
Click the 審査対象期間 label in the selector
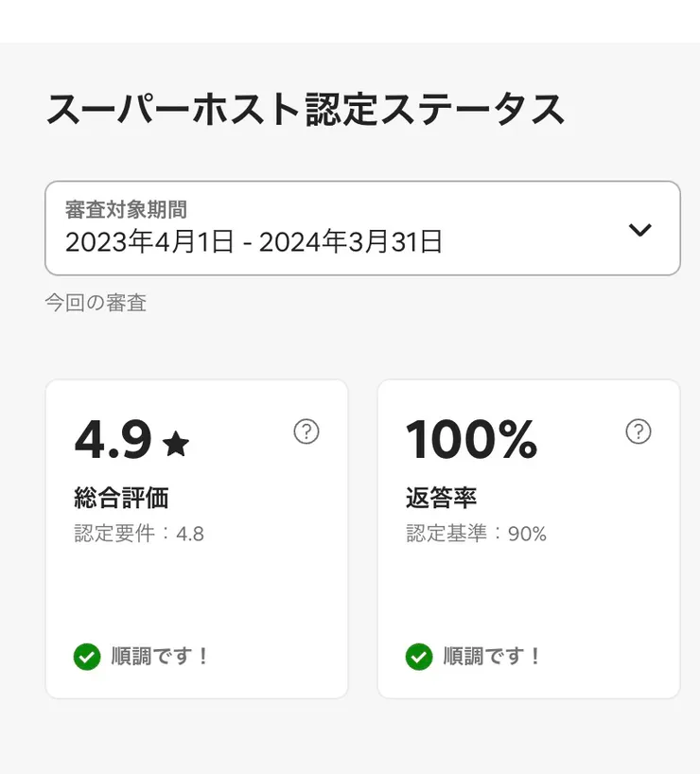pos(126,209)
